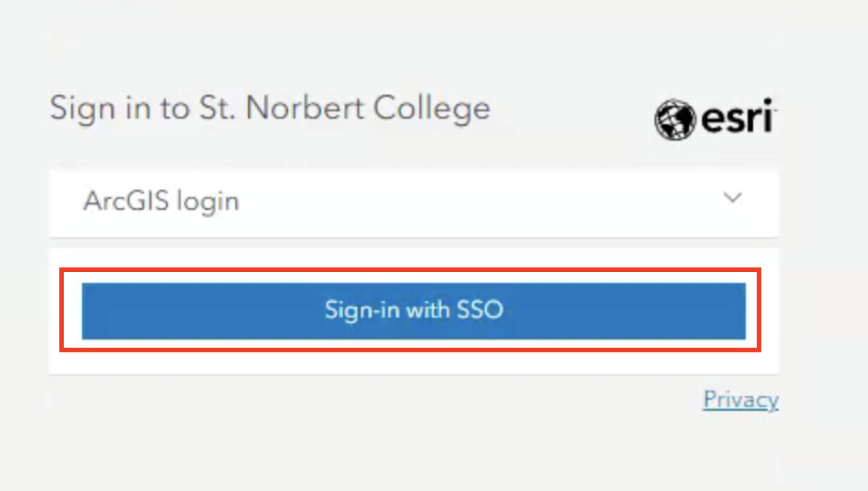This screenshot has height=491, width=868.
Task: Click the esri wordmark text
Action: [x=739, y=117]
